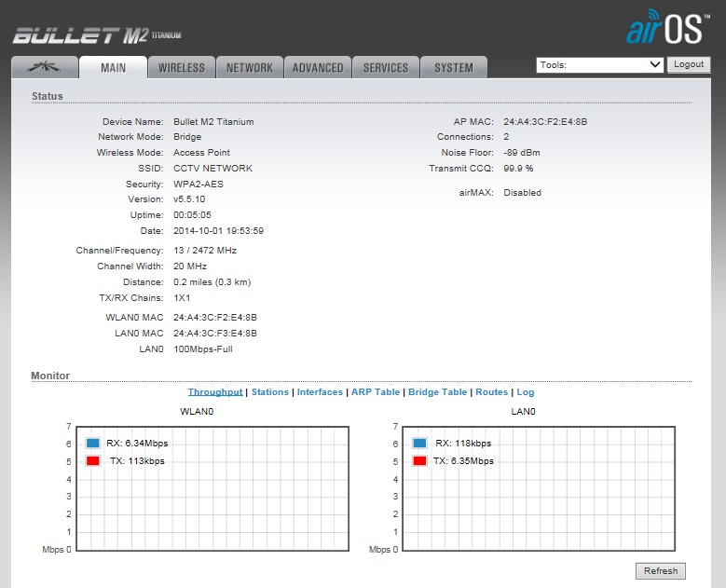Click the Bullet M2 Titanium logo
726x588 pixels.
coord(97,35)
